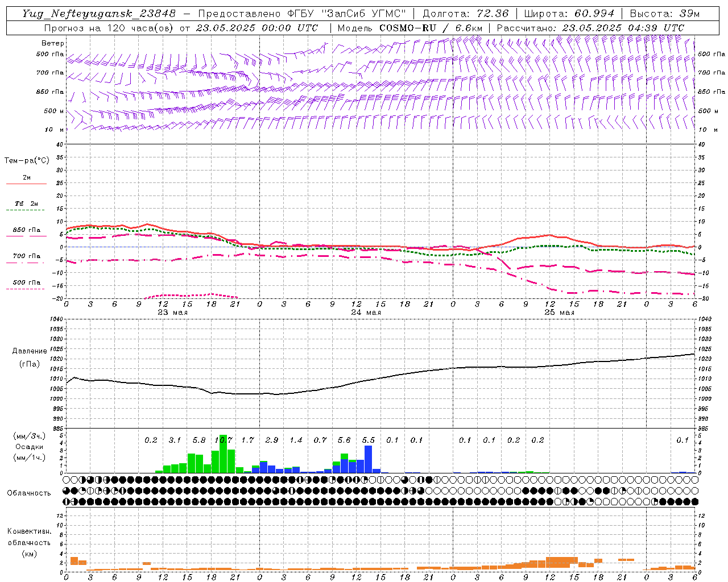Viewport: 728px width, 582px height.
Task: Select the Модель COSMO-RU / 6.6км text
Action: click(x=410, y=28)
